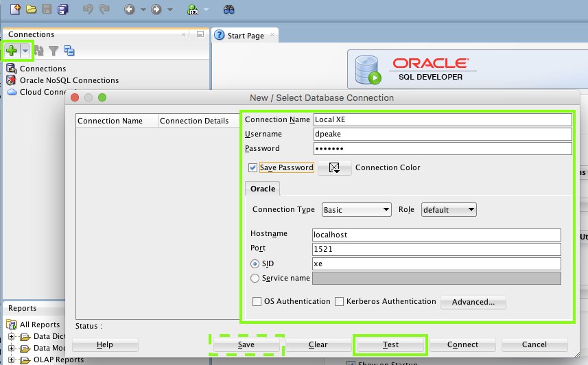Toggle the Save Password checkbox
The image size is (588, 365).
(x=252, y=167)
